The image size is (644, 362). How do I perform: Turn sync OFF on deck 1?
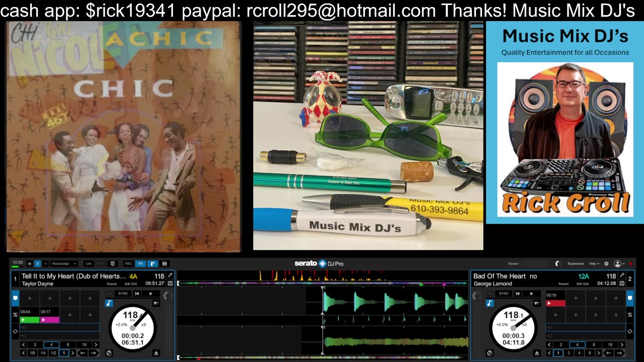109,293
